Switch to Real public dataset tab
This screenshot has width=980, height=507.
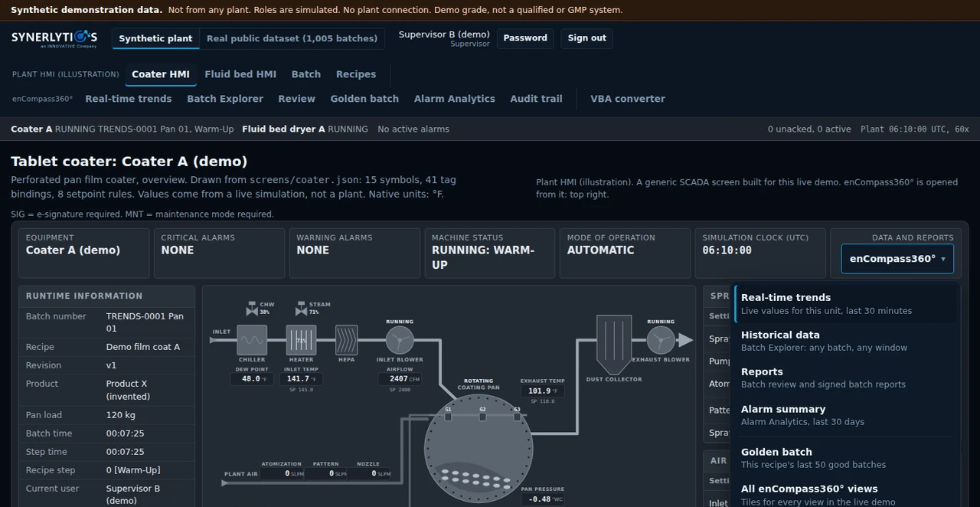click(x=292, y=38)
